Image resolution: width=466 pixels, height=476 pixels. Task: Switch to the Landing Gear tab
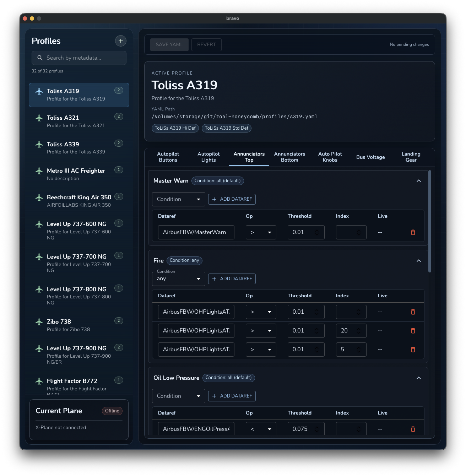[411, 157]
